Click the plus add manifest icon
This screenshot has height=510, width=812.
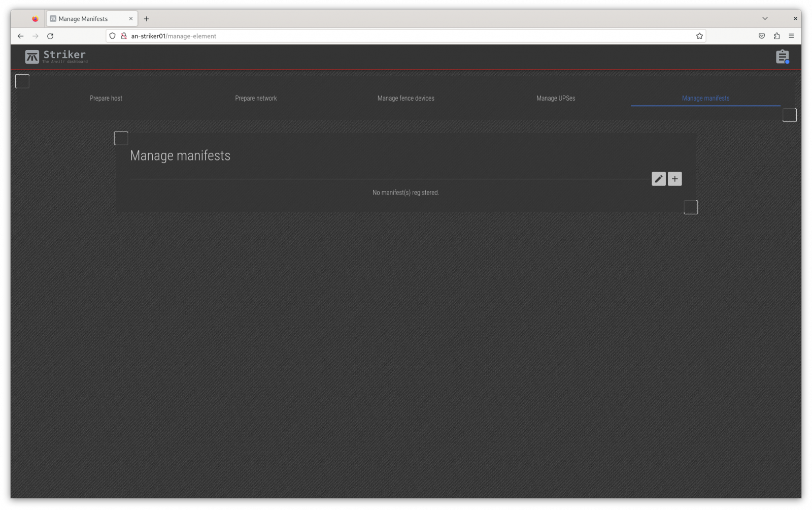[x=674, y=179]
